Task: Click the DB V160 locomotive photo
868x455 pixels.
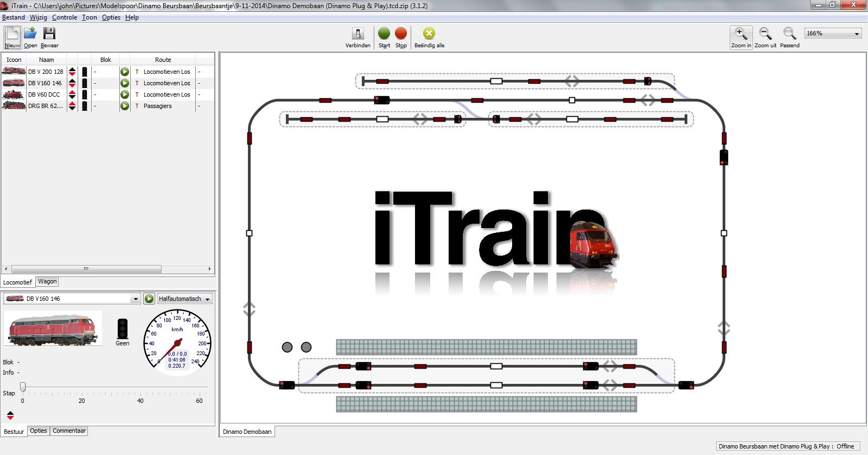Action: tap(53, 328)
